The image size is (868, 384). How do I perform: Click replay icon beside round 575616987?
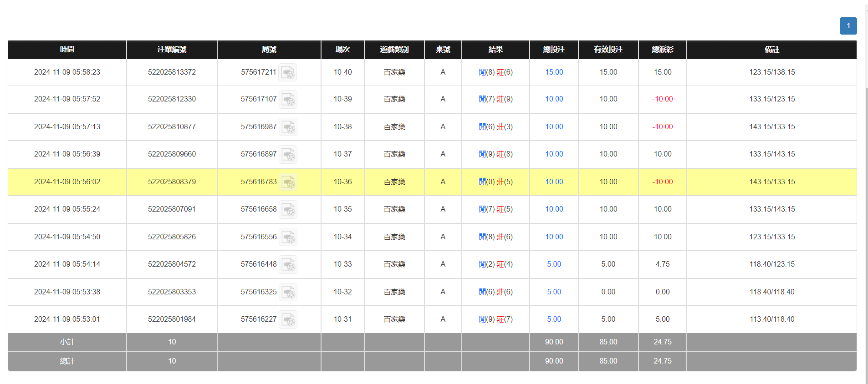click(288, 127)
